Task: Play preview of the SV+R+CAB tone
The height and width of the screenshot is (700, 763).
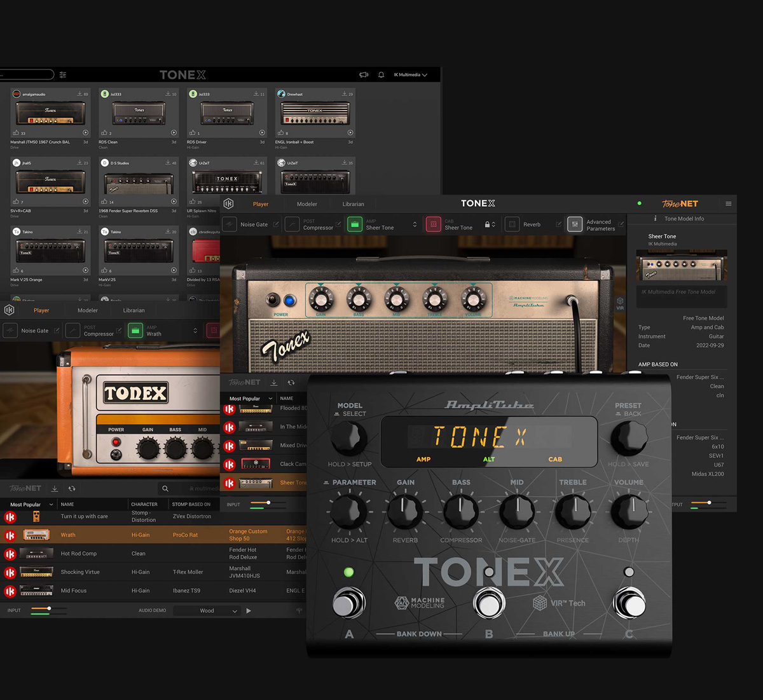Action: [x=85, y=202]
